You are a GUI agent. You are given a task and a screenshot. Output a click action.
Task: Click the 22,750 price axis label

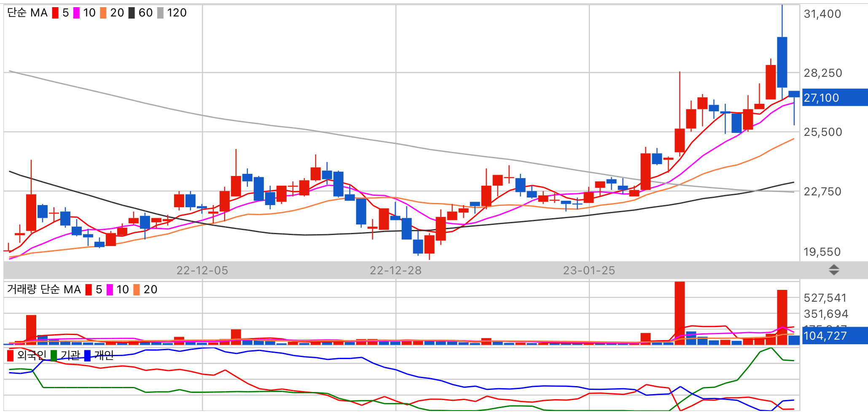click(822, 192)
